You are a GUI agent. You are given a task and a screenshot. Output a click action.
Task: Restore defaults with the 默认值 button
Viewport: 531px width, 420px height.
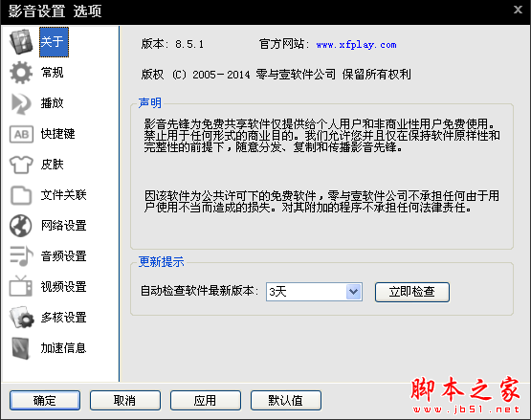click(x=286, y=400)
